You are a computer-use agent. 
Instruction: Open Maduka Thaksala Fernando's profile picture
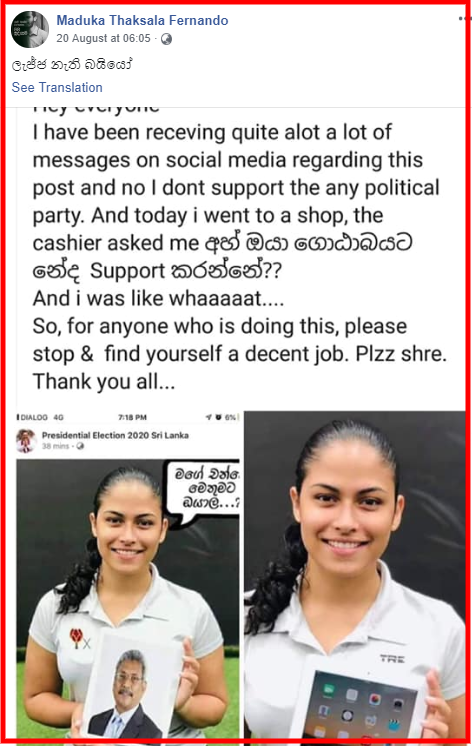pyautogui.click(x=30, y=29)
